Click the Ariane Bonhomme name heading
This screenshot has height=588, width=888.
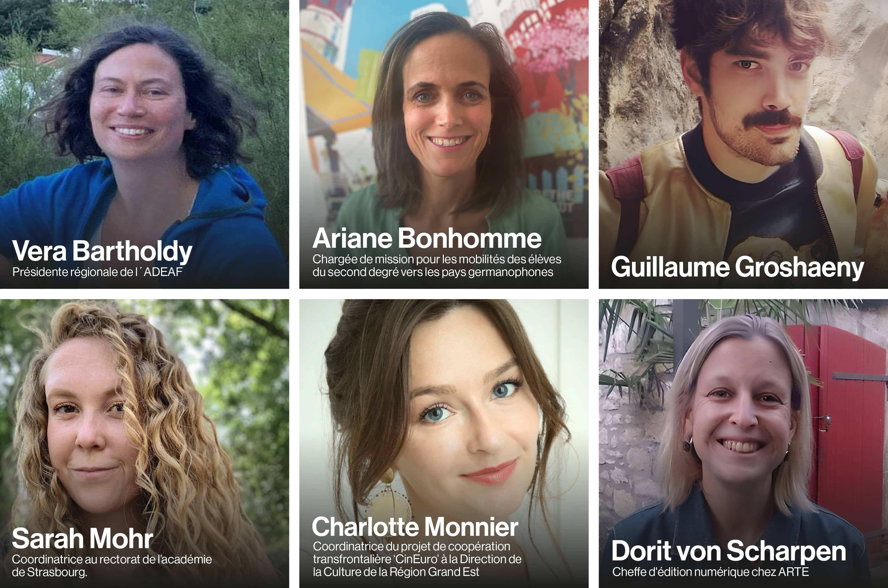tap(427, 238)
